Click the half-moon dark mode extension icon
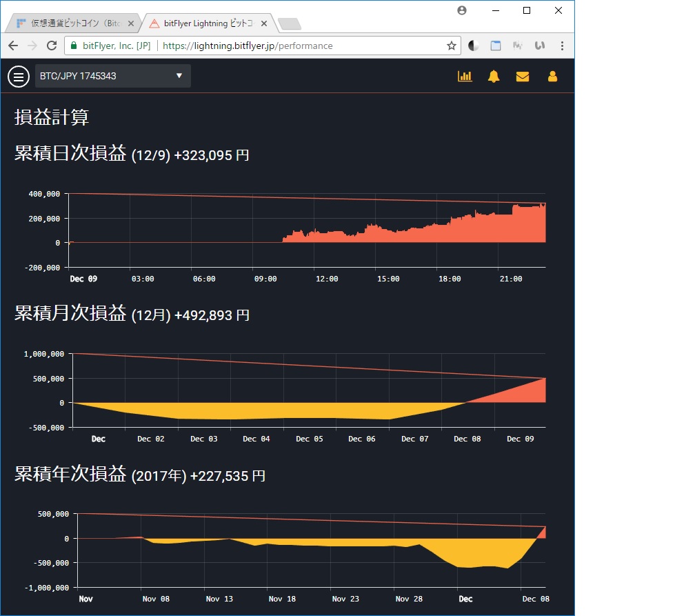 coord(474,46)
